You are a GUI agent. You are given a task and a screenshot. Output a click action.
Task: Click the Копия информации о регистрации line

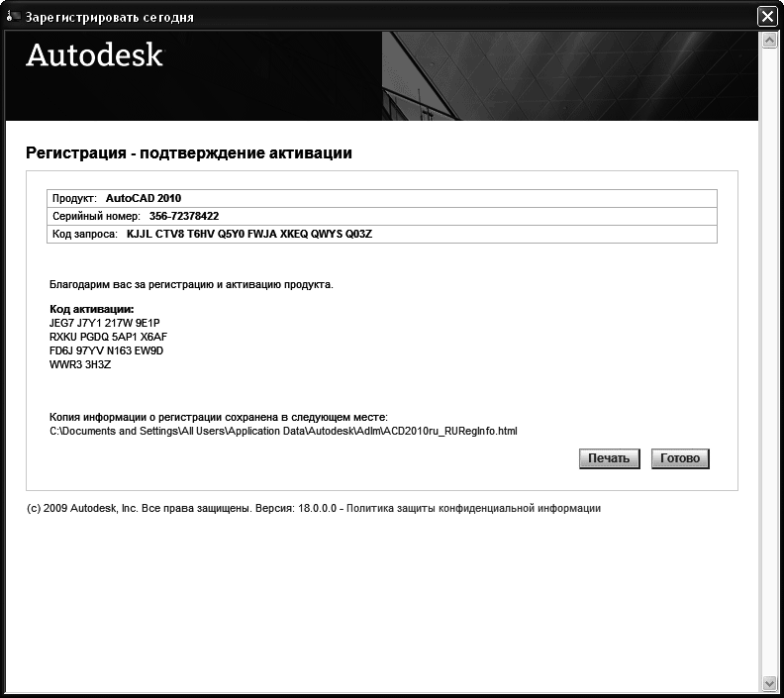[219, 417]
